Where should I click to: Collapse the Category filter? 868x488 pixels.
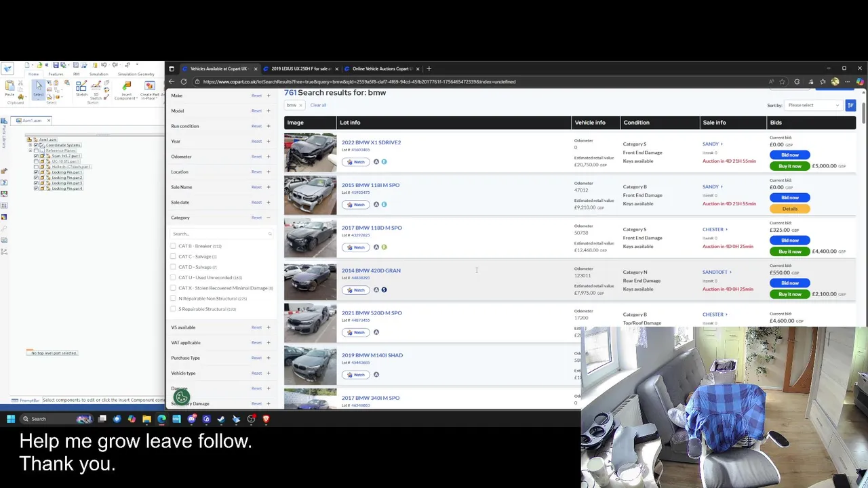click(268, 218)
